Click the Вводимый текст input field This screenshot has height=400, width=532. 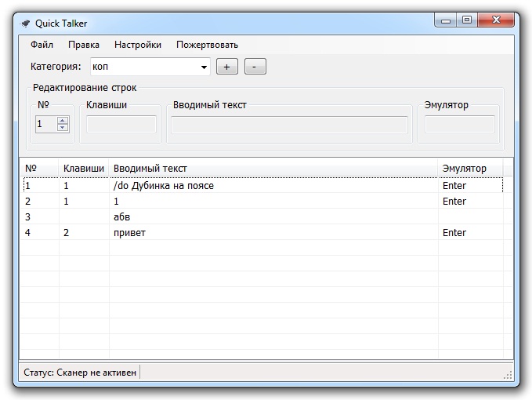pos(289,124)
